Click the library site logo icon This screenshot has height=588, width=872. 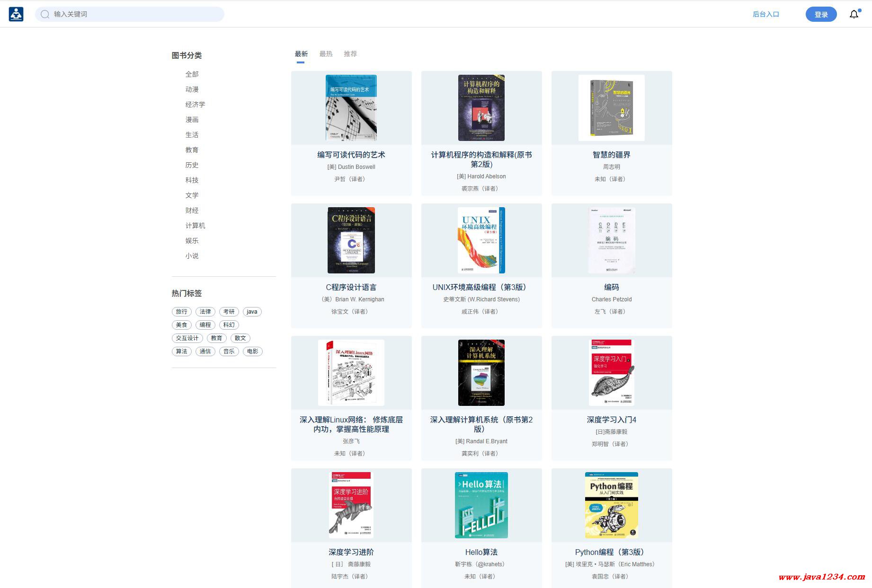point(16,14)
